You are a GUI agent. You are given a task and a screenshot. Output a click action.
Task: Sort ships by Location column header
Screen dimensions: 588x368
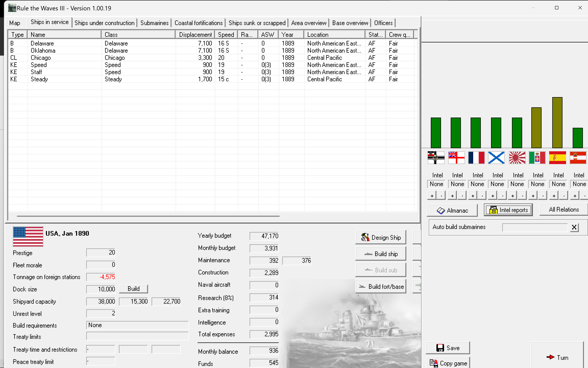tap(335, 35)
